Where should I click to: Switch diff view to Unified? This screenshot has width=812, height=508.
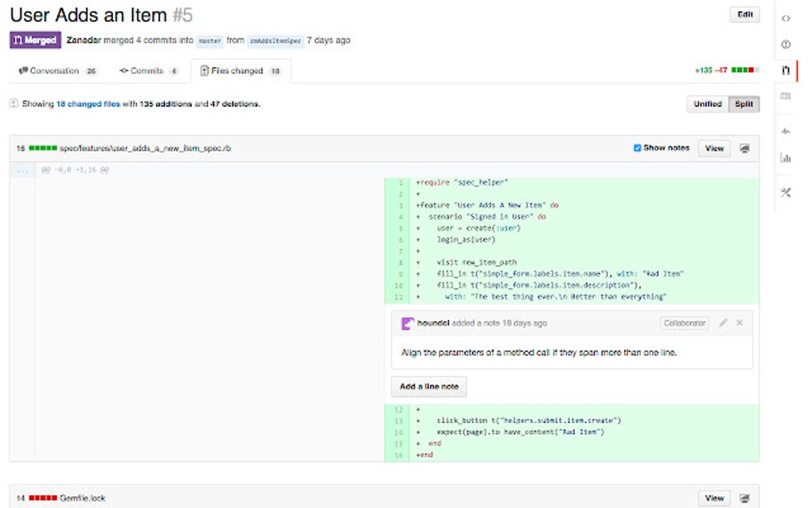tap(707, 104)
